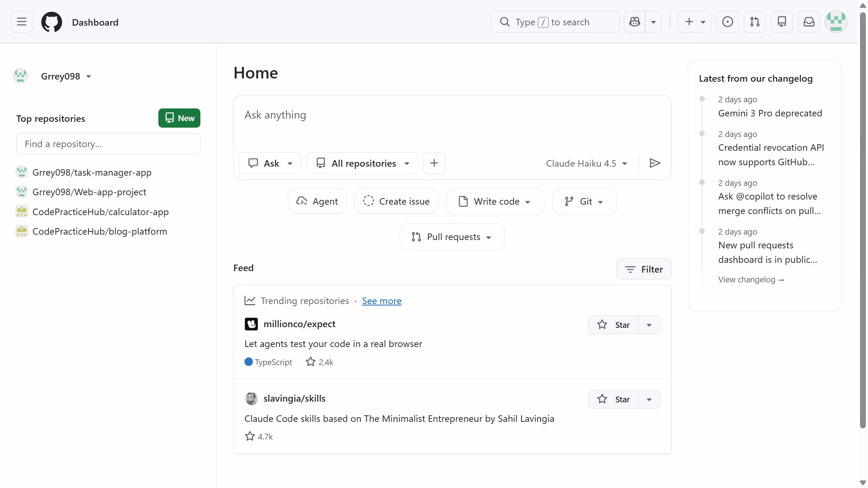Click See more trending repositories link

click(382, 301)
